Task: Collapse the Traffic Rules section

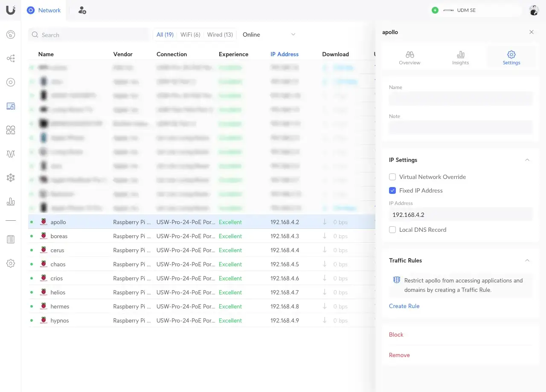Action: [527, 260]
